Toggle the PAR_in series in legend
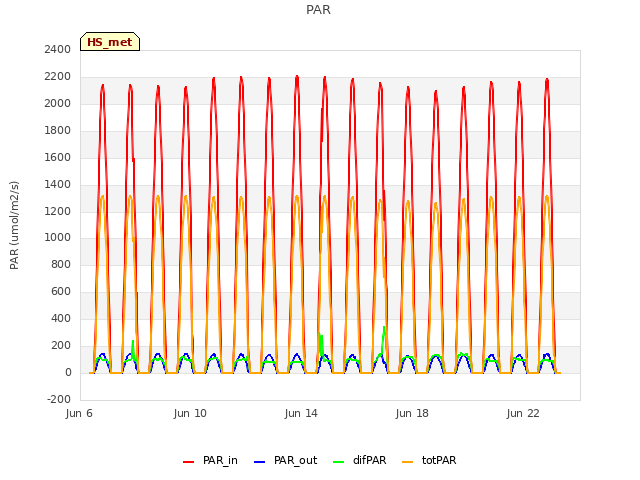 point(211,460)
